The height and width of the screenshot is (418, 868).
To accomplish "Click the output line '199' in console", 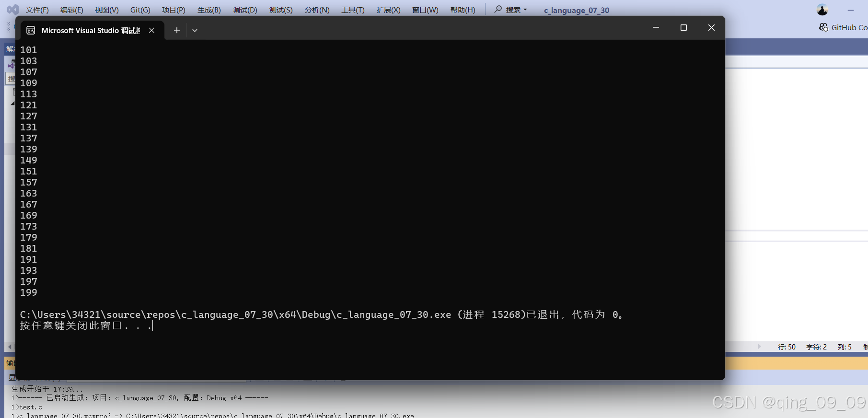I will pyautogui.click(x=29, y=292).
